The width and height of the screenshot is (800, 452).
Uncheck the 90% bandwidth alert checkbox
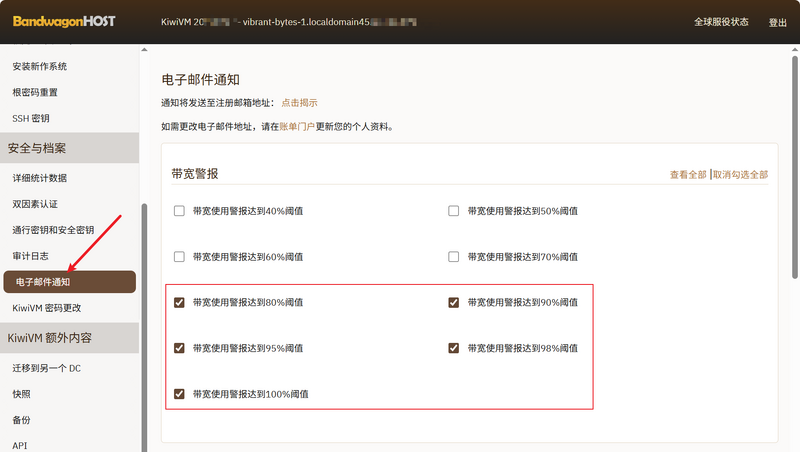pos(454,302)
